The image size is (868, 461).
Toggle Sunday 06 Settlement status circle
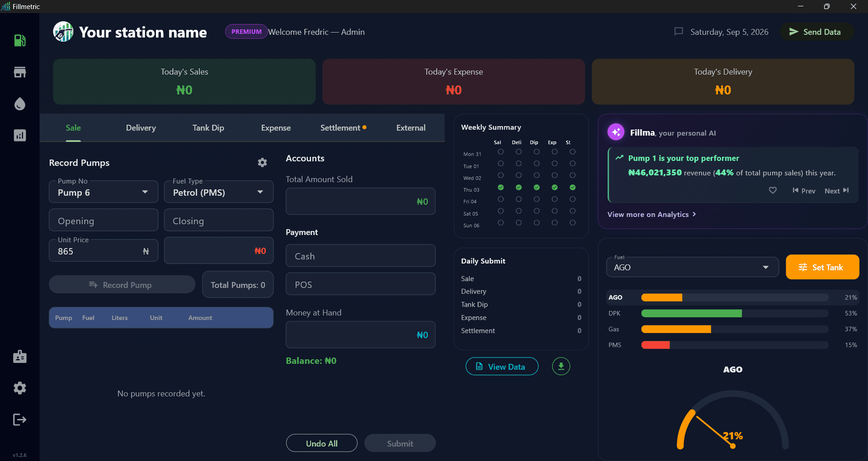[x=573, y=223]
